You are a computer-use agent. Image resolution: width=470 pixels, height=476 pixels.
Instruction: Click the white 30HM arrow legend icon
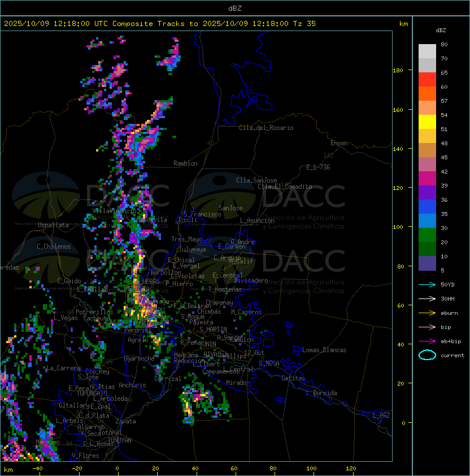(427, 298)
